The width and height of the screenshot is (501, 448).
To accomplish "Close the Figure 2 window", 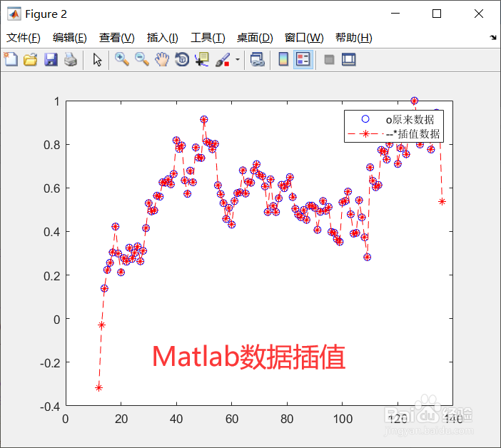I will (479, 14).
